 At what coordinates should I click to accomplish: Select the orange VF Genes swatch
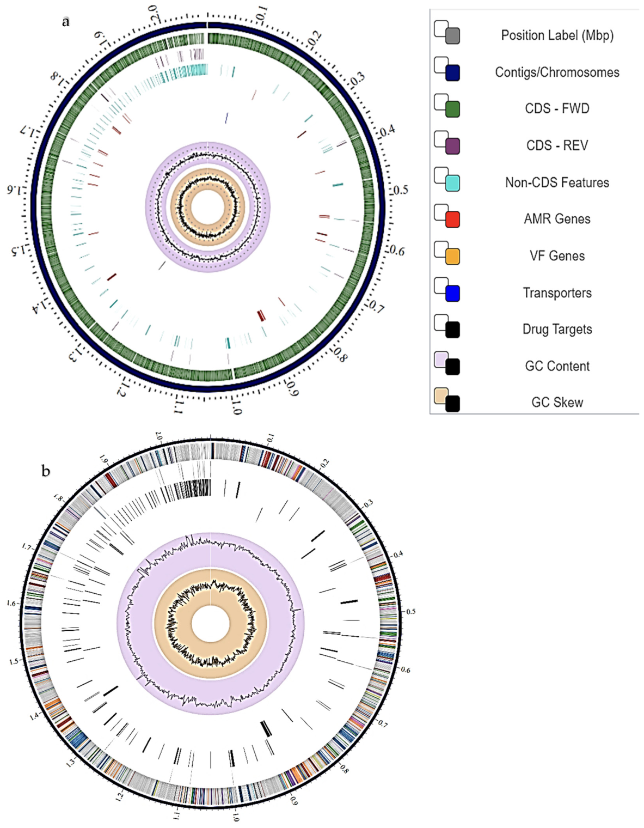[x=452, y=257]
